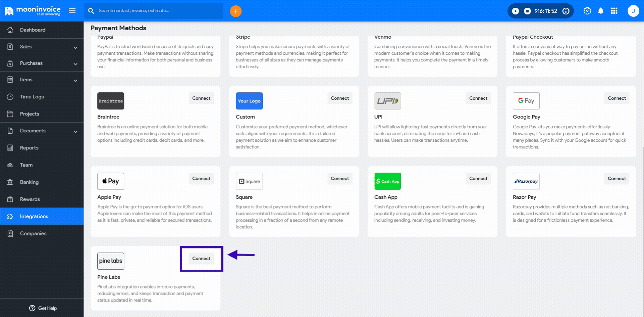This screenshot has height=317, width=644.
Task: Expand the Sales menu chevron
Action: coord(75,47)
